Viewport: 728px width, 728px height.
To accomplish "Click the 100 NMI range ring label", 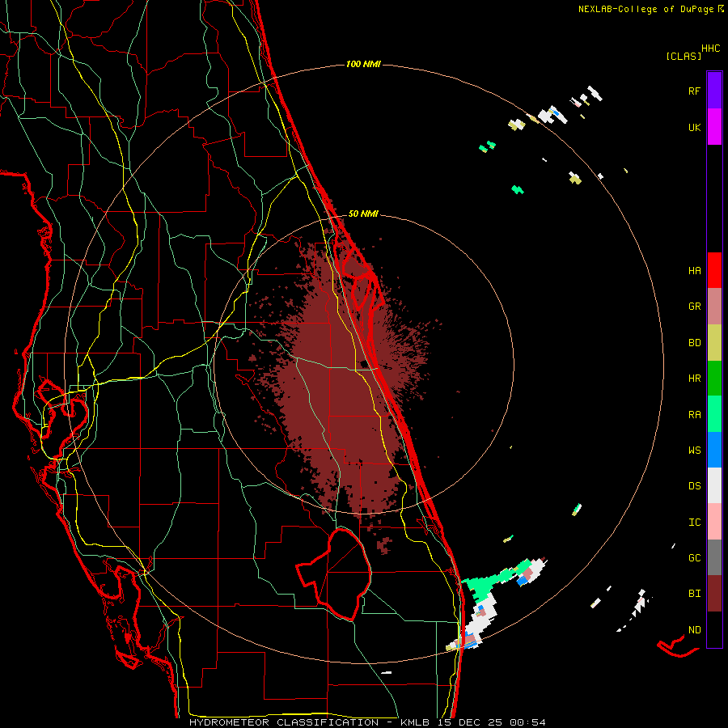I will pos(363,64).
